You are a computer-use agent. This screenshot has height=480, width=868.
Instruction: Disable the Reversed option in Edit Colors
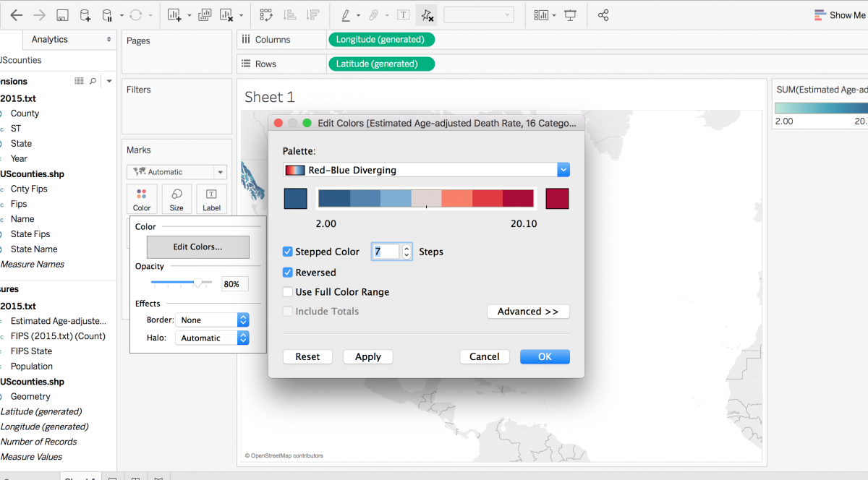pyautogui.click(x=287, y=273)
